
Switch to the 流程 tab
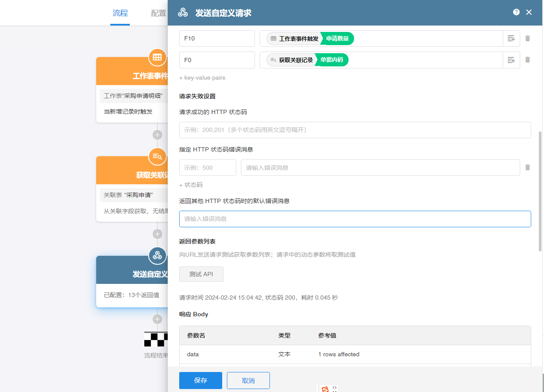pos(120,13)
